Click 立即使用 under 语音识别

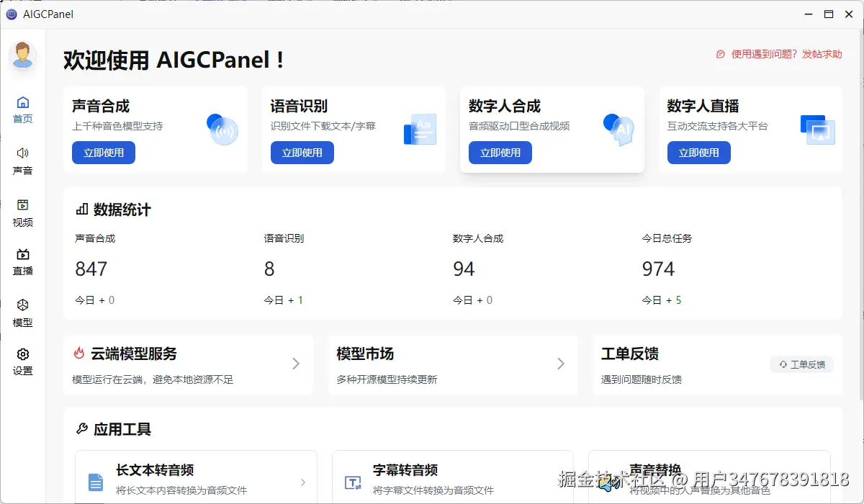click(302, 153)
